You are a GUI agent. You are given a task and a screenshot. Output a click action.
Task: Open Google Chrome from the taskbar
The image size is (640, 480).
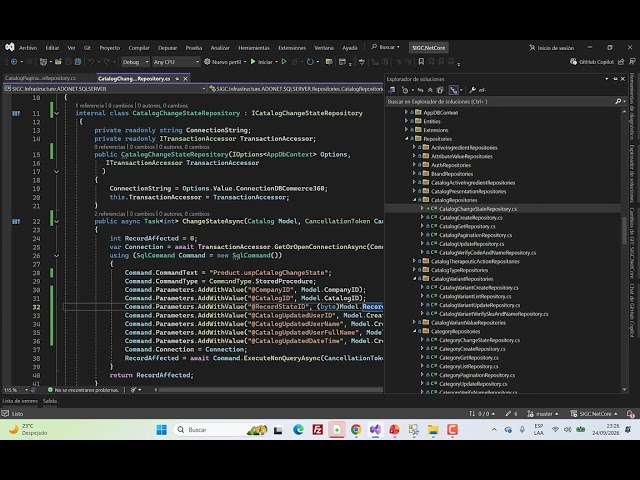point(356,430)
